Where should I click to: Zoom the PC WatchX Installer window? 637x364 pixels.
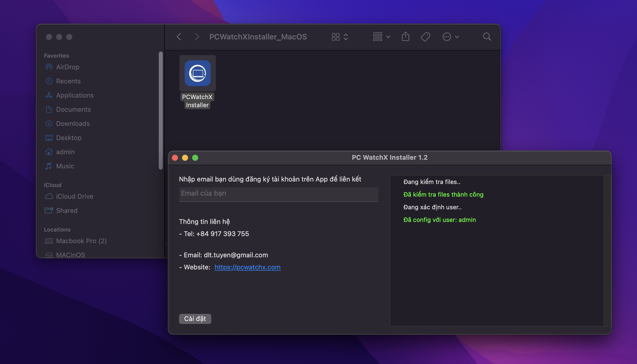point(195,158)
